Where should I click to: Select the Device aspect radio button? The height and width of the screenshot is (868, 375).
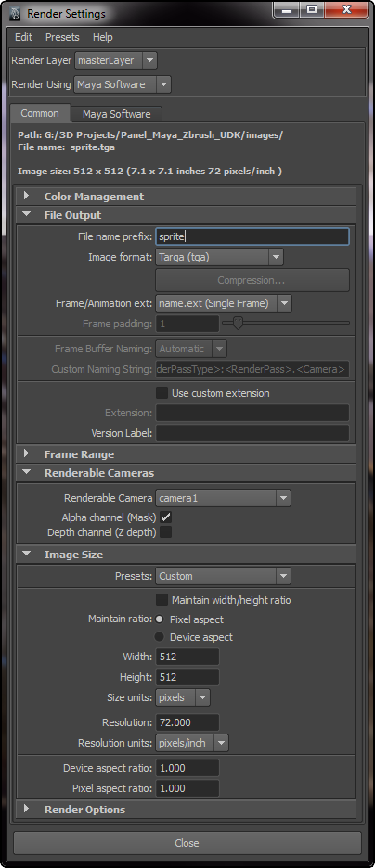tap(159, 637)
